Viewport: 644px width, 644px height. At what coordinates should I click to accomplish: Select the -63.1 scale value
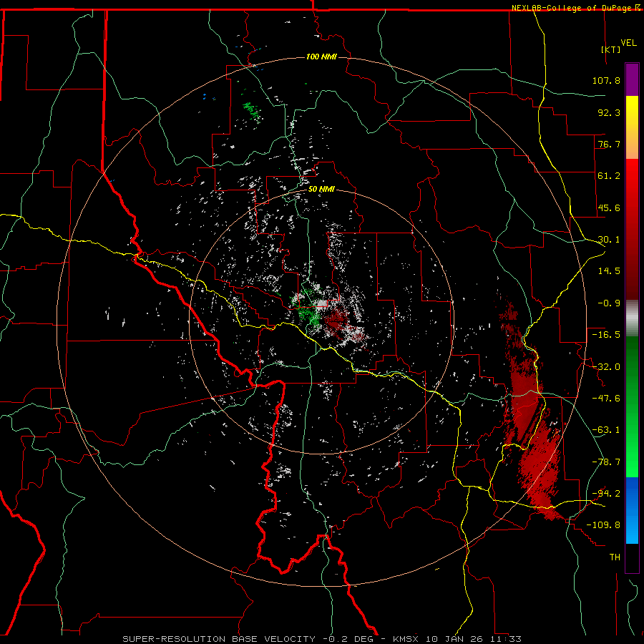(x=606, y=430)
